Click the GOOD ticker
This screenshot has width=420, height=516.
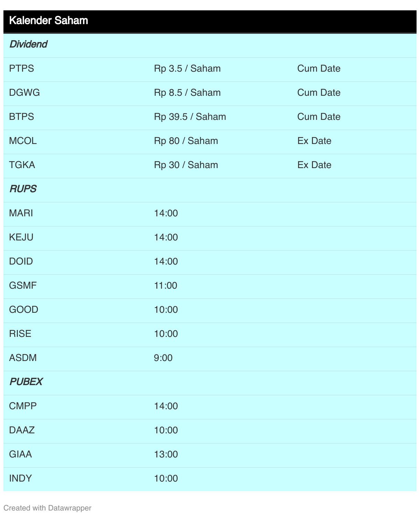24,310
